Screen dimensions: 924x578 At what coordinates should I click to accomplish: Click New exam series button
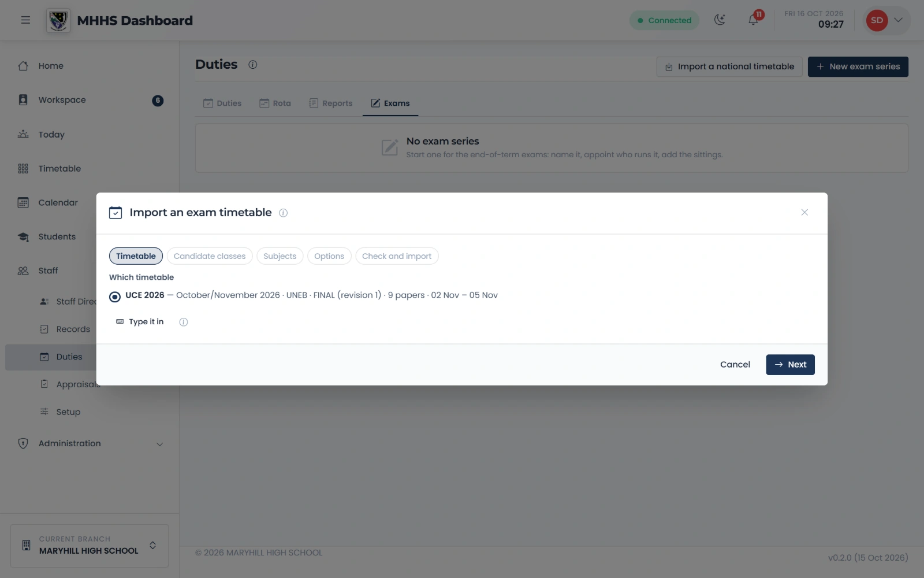tap(858, 66)
